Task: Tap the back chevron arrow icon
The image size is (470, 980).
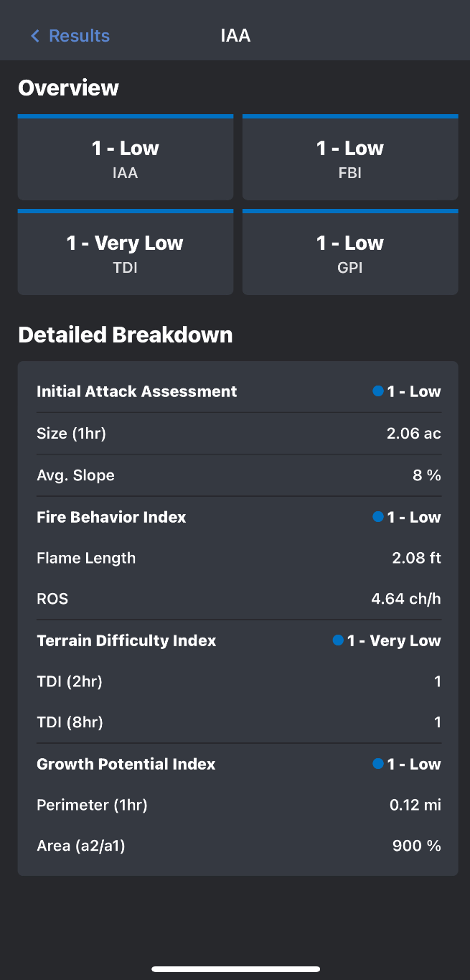Action: (34, 36)
